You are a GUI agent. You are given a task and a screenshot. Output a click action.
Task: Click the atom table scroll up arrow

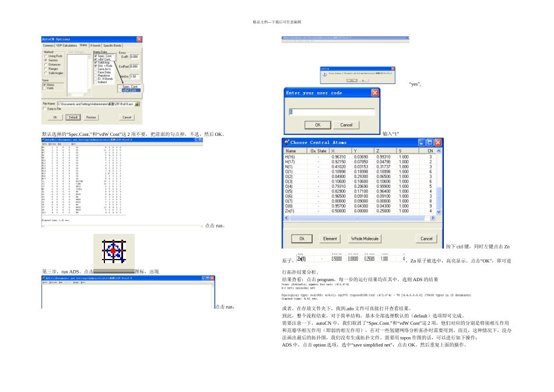[439, 151]
